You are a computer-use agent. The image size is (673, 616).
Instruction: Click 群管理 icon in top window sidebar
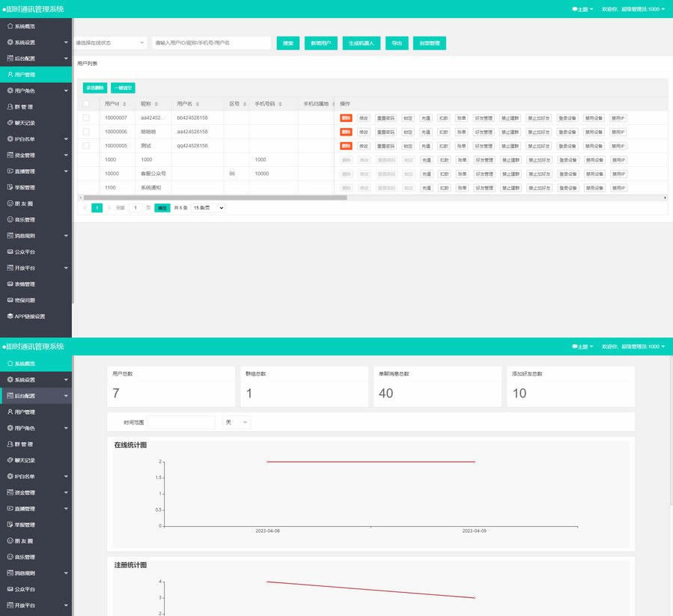pyautogui.click(x=10, y=106)
